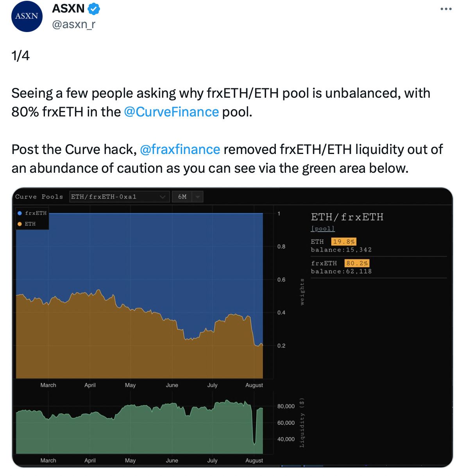Open the @CurveFinance mention link

[171, 112]
